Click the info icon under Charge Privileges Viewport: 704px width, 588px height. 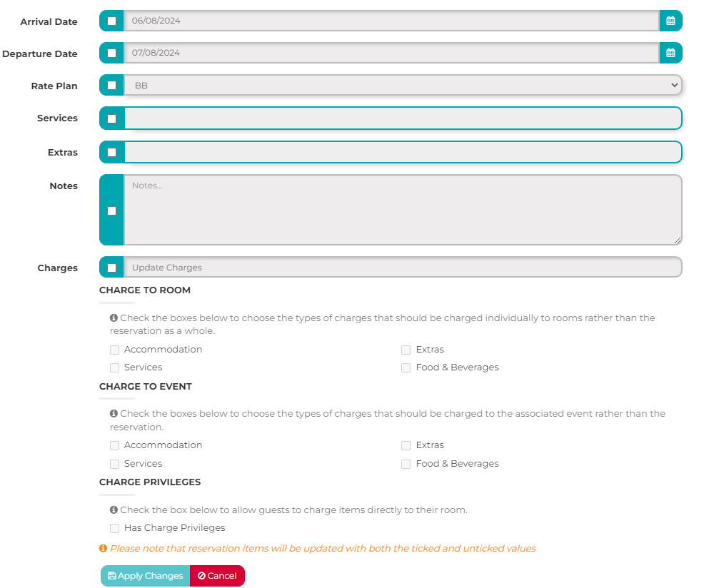(x=114, y=510)
